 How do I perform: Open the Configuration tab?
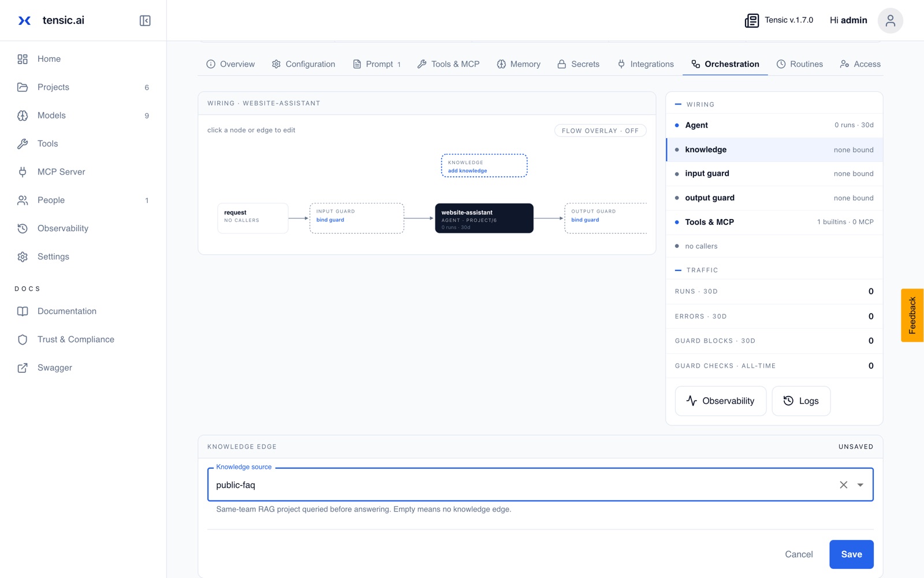(303, 64)
